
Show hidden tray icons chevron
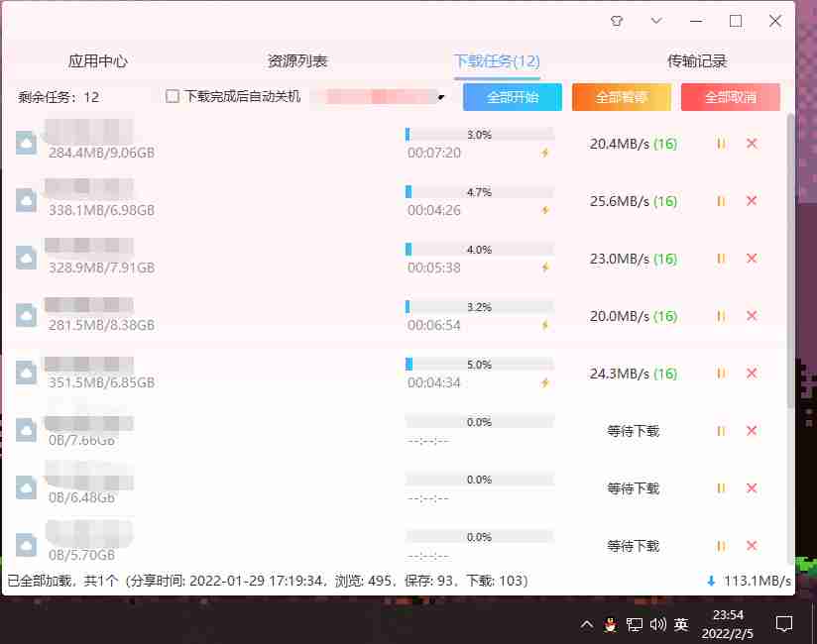pyautogui.click(x=587, y=624)
